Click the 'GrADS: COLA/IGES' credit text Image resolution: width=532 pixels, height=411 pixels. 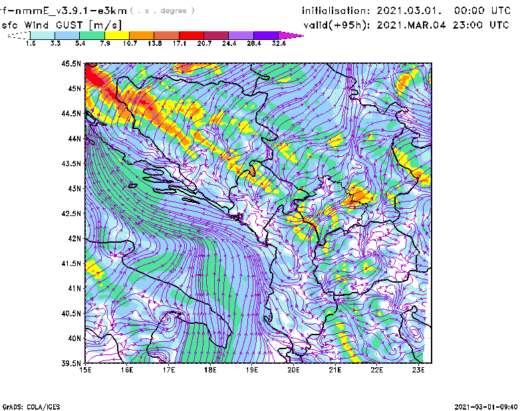[x=31, y=407]
